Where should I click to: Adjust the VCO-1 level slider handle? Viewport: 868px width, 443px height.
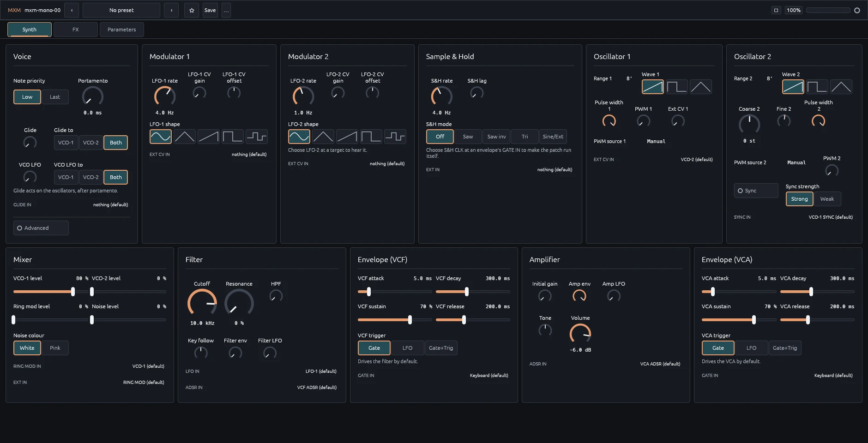73,292
